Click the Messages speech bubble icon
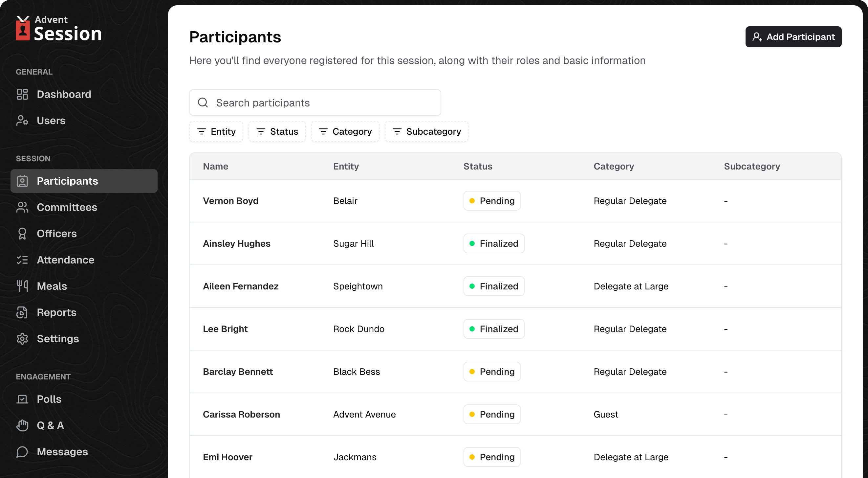Viewport: 868px width, 478px height. pos(22,452)
